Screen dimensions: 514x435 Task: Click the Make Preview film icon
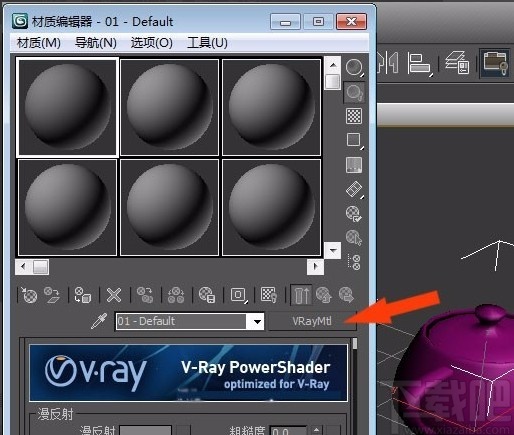(x=354, y=189)
